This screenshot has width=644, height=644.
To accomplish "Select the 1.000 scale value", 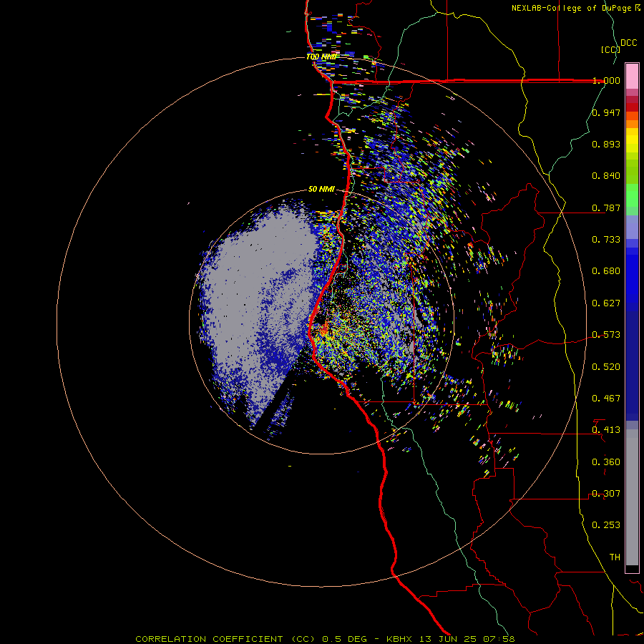I will [x=606, y=80].
